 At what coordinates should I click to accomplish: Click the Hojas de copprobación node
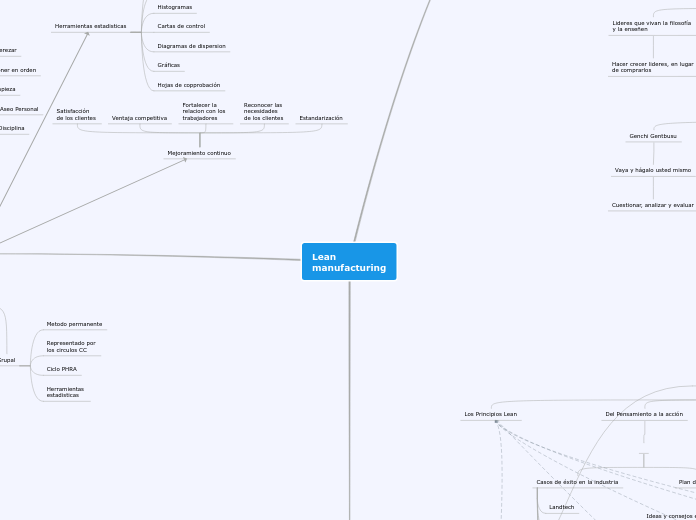(189, 85)
